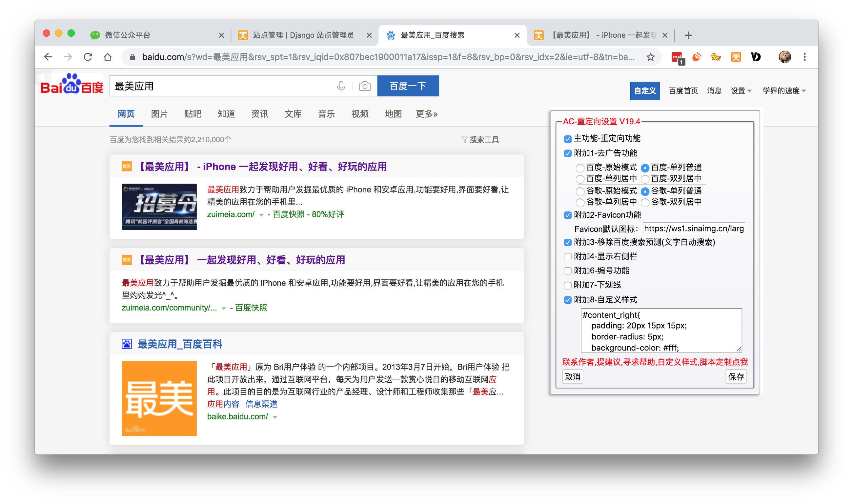Open the 搜索工具 filter
The image size is (853, 504).
(x=480, y=140)
